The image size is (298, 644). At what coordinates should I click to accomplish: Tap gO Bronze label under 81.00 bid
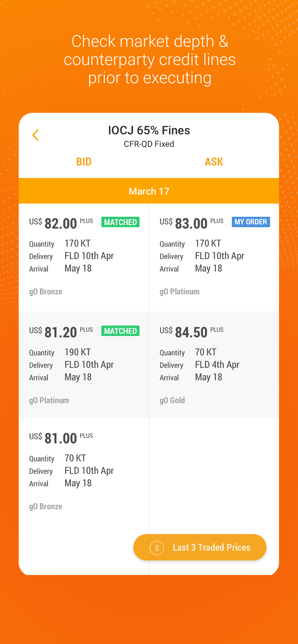(x=46, y=506)
